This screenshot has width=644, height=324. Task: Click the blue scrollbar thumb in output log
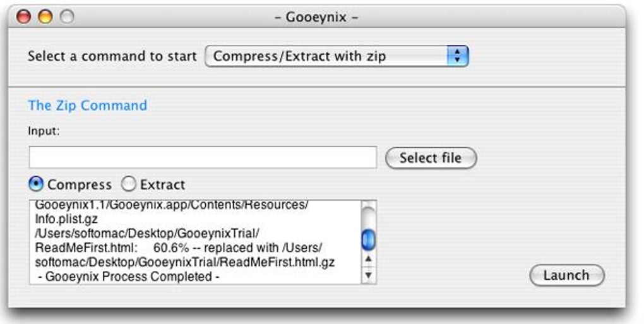pyautogui.click(x=368, y=239)
